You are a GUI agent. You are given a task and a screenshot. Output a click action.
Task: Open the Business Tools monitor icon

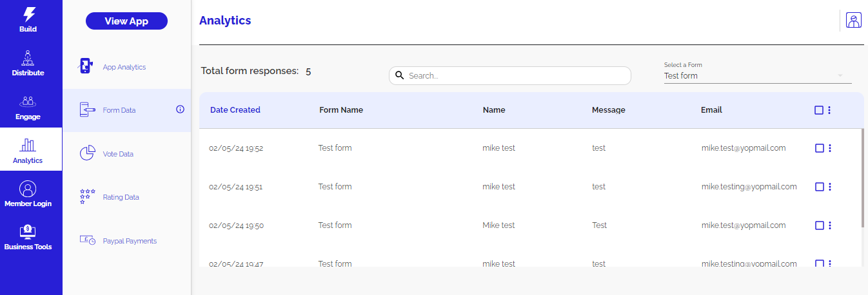(28, 232)
